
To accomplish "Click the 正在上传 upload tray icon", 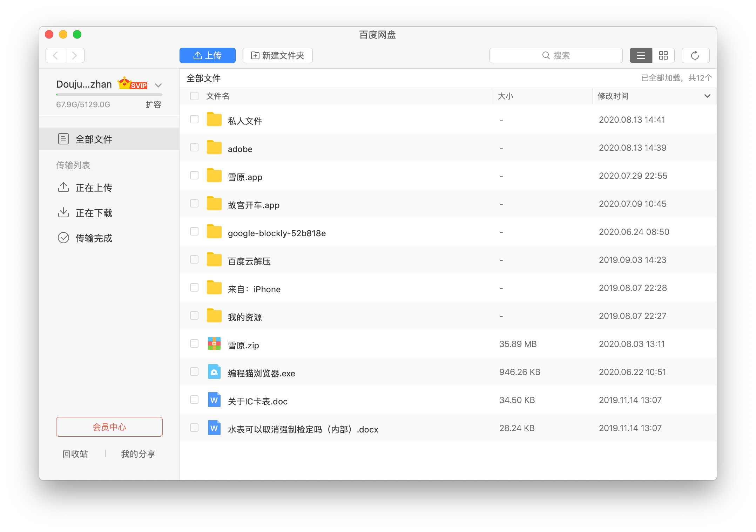I will tap(63, 187).
